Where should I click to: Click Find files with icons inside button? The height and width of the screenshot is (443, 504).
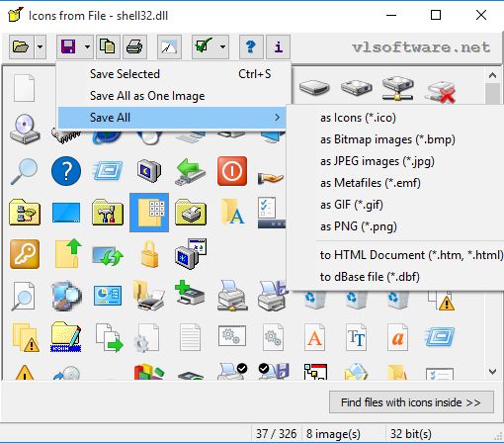[411, 402]
